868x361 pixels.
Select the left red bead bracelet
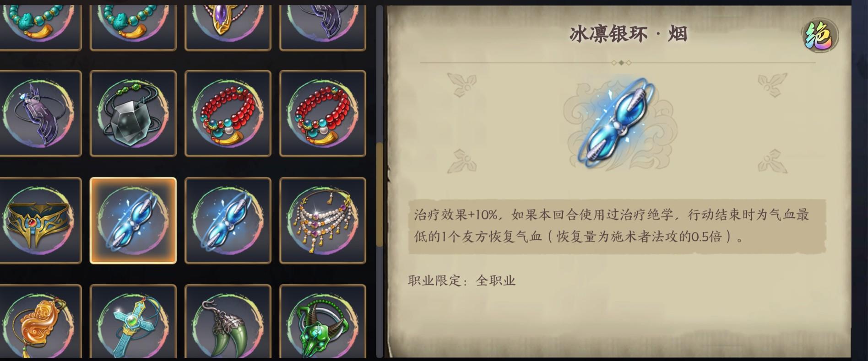(228, 113)
